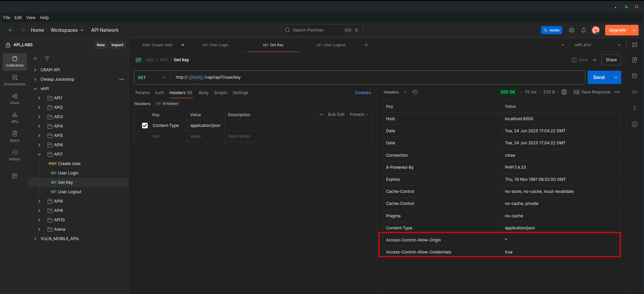Open the Environments sidebar panel
Screen dimensions: 644x294
tap(15, 80)
